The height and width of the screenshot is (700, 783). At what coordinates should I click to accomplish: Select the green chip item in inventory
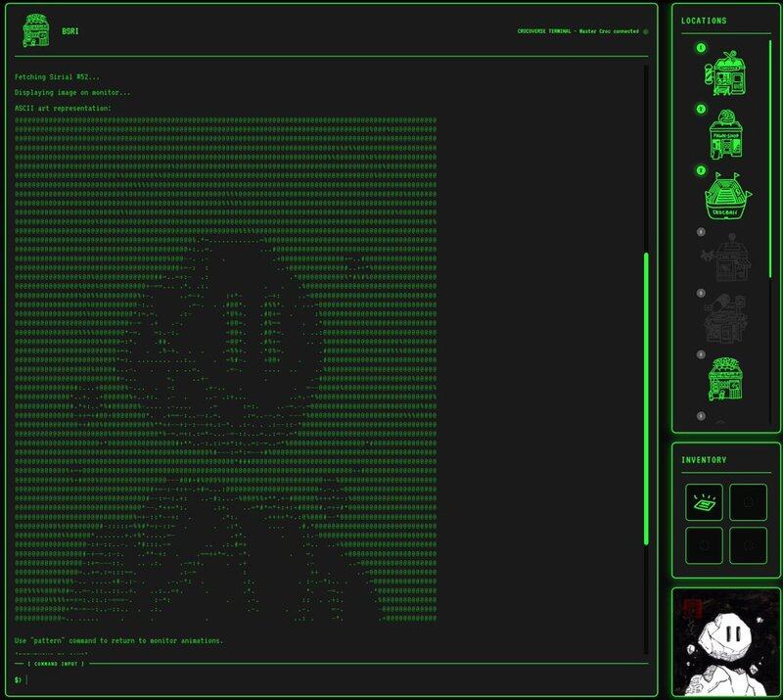pyautogui.click(x=704, y=502)
